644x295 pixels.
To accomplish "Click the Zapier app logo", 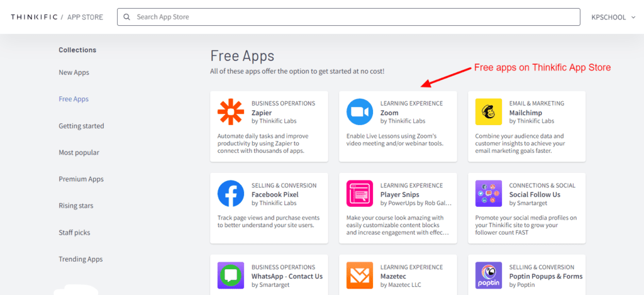I will point(231,112).
